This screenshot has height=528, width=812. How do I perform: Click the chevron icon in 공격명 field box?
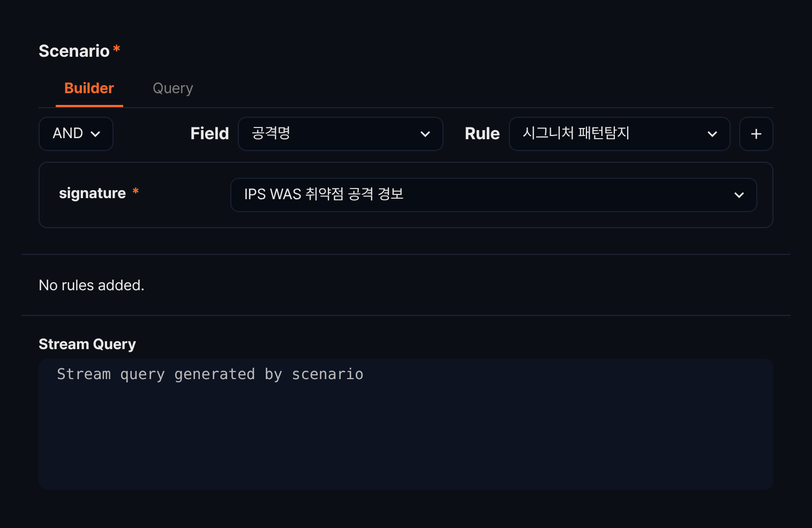[425, 134]
